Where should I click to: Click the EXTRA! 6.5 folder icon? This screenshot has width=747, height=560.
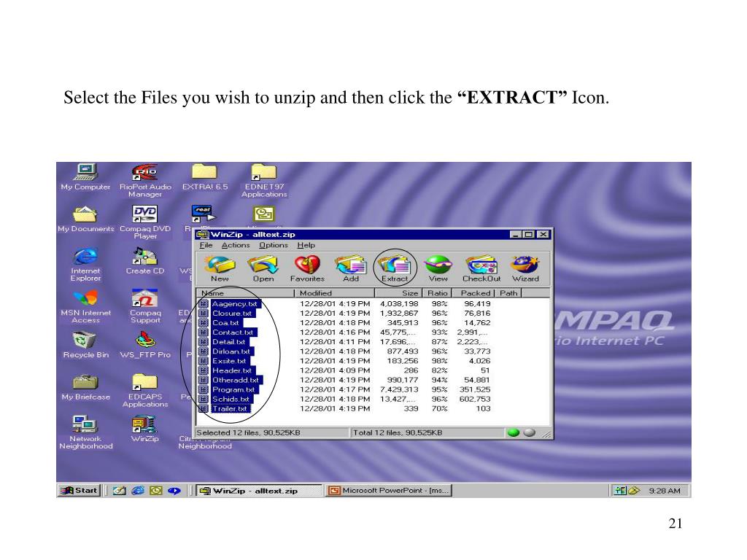pos(205,176)
